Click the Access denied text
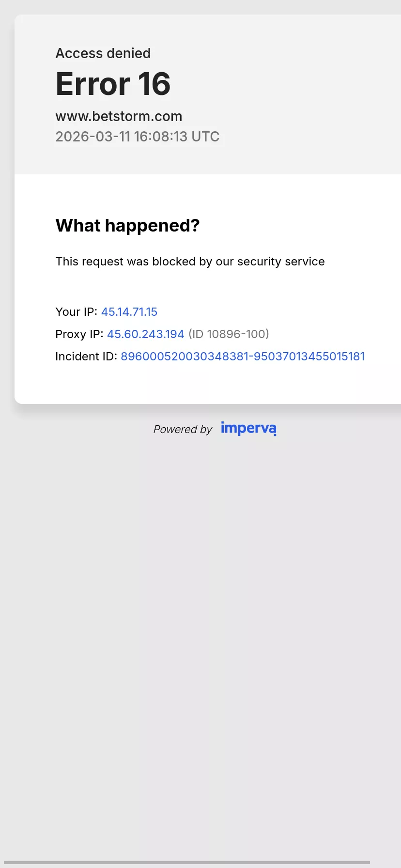Screen dimensions: 401x868 [103, 53]
